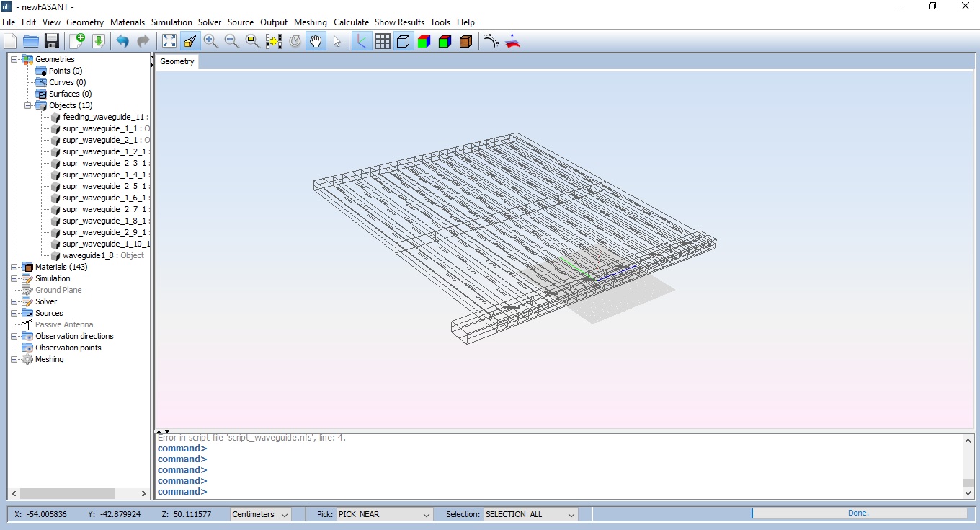Switch to wireframe cube display mode
Screen dimensions: 980x530
[x=402, y=41]
